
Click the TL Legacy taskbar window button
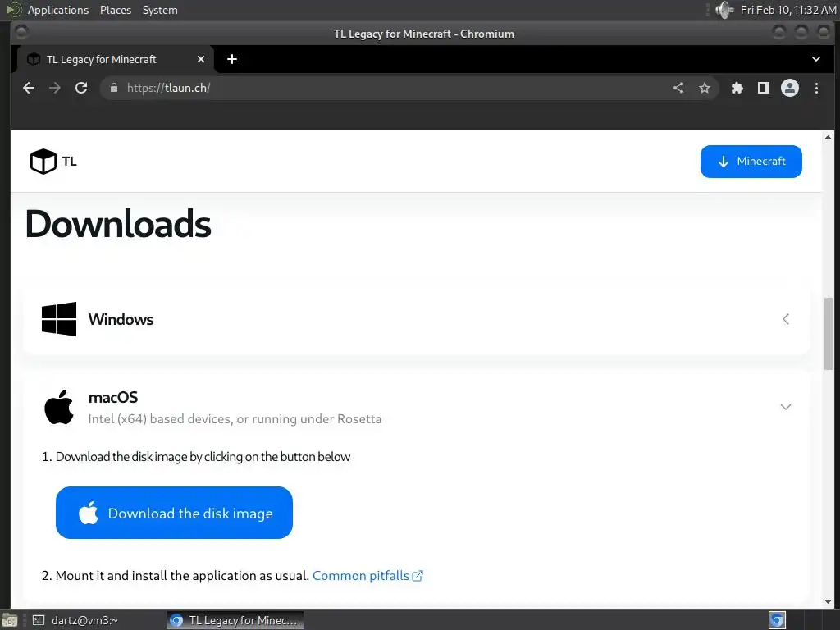[x=235, y=620]
